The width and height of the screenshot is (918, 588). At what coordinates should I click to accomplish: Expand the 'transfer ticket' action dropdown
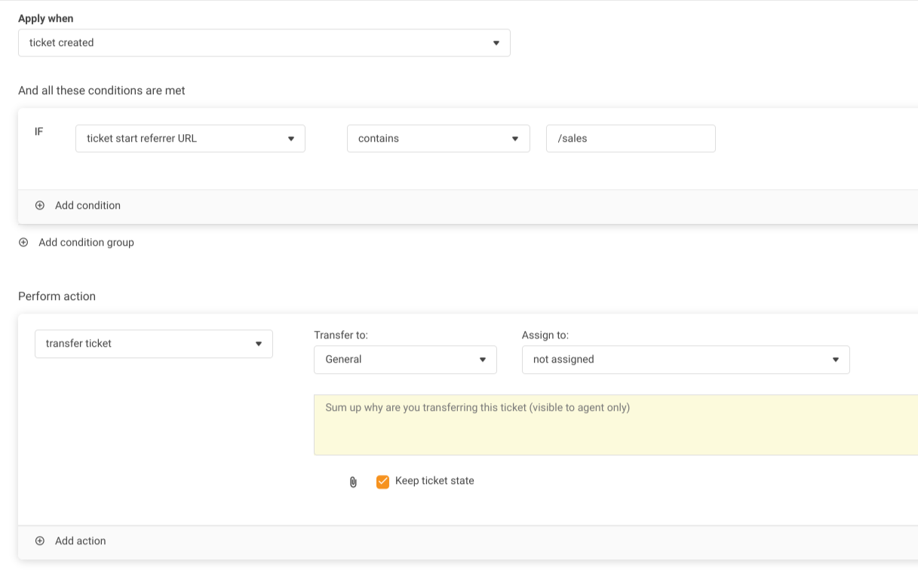coord(153,344)
